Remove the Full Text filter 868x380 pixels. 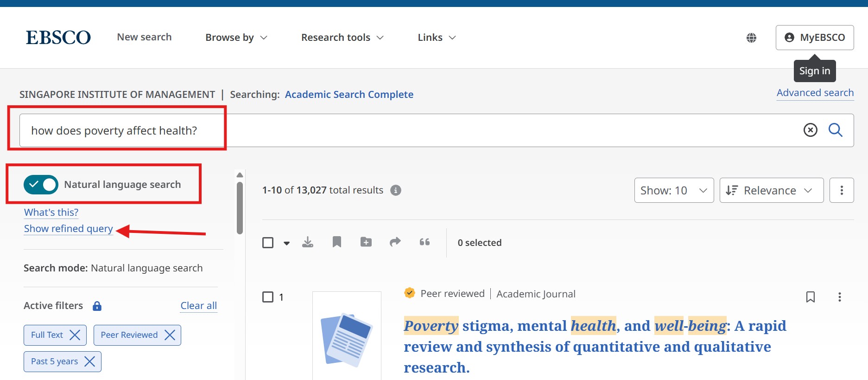coord(75,335)
